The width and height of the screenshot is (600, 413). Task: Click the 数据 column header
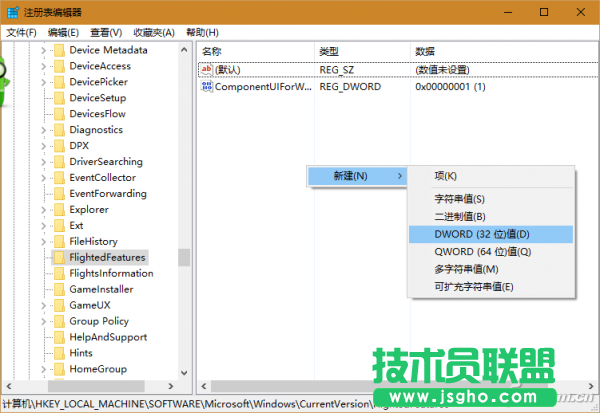point(504,51)
